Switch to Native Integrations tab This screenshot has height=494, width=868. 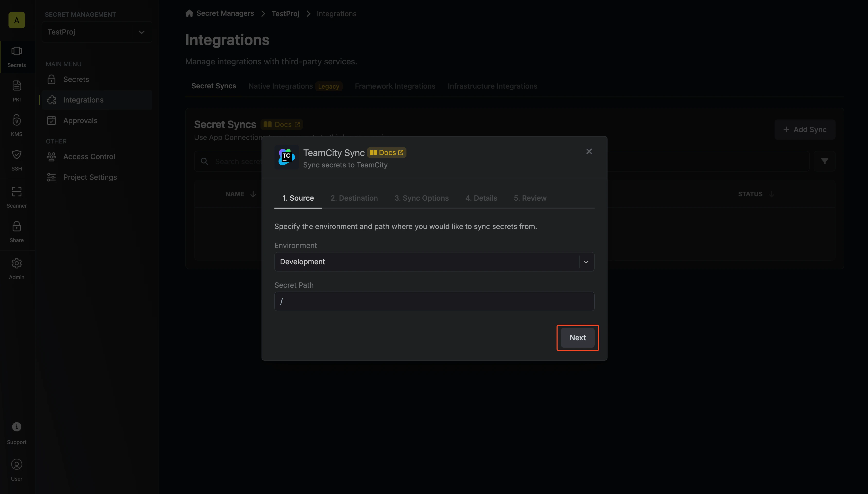click(x=295, y=86)
